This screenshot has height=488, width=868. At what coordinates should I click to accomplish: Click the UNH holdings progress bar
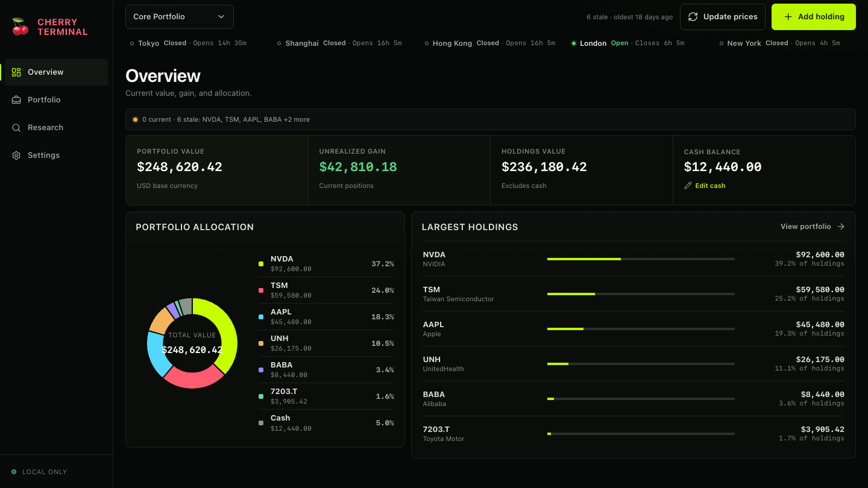pyautogui.click(x=641, y=364)
